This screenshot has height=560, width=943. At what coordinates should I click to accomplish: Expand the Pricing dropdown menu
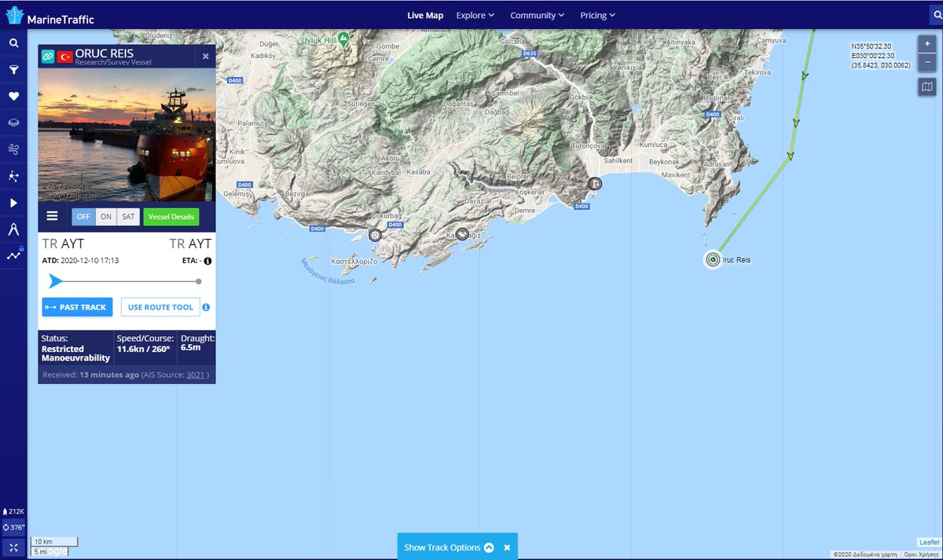598,15
